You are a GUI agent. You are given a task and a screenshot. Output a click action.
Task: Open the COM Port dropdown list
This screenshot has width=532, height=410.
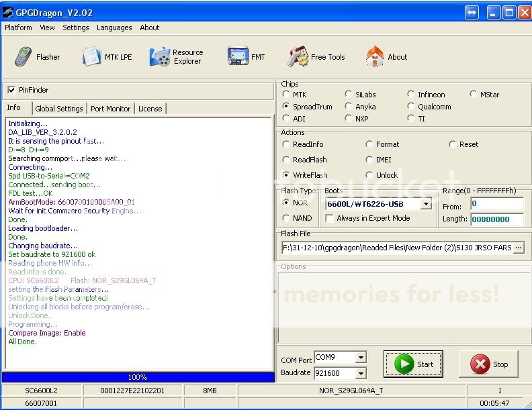(361, 357)
